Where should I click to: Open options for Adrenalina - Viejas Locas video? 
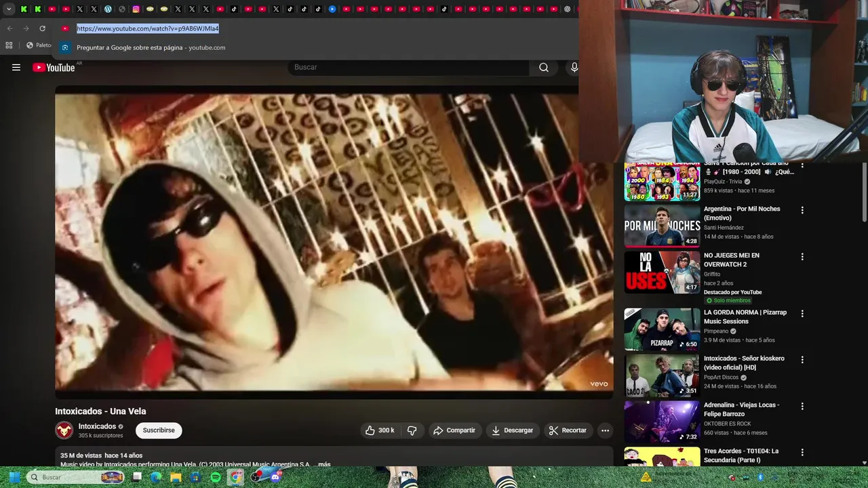click(802, 406)
